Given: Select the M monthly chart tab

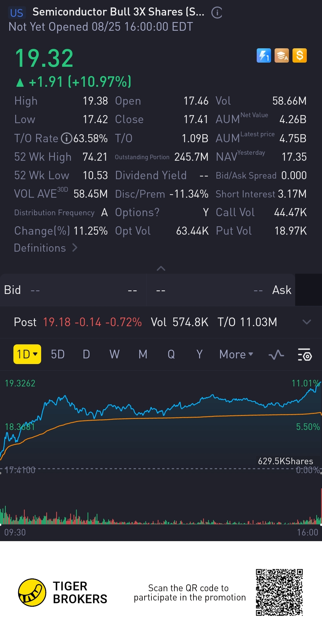Looking at the screenshot, I should [x=143, y=354].
